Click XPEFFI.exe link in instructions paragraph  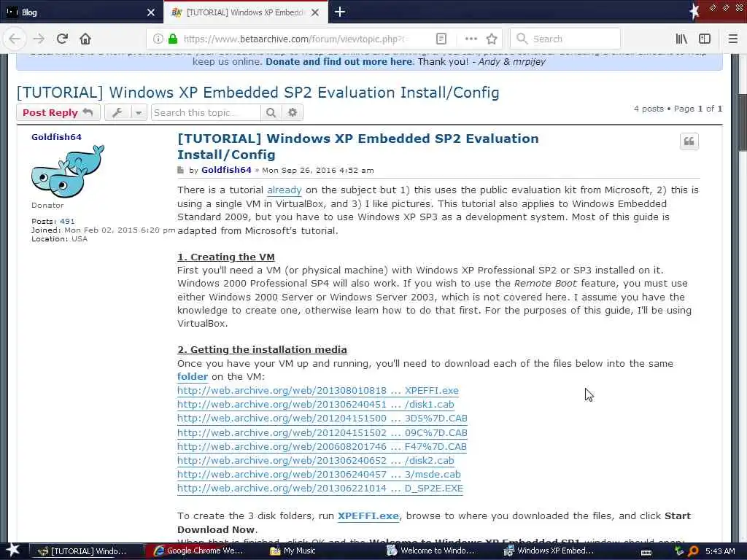pyautogui.click(x=368, y=516)
